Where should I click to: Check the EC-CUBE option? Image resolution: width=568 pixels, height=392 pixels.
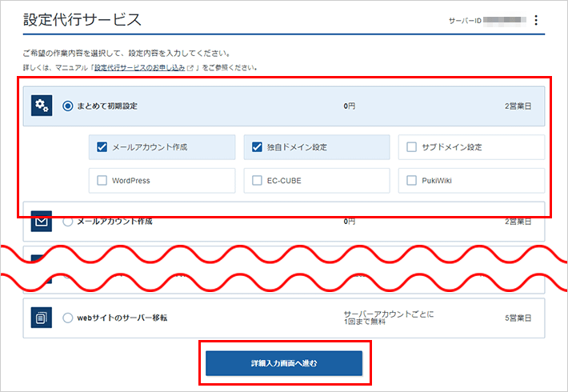(x=257, y=181)
